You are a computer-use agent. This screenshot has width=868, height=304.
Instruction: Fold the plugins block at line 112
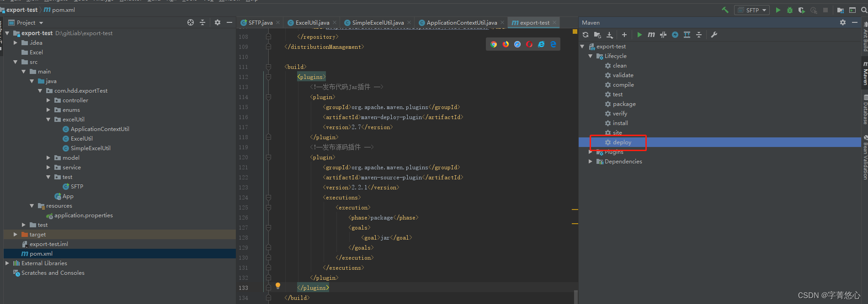pyautogui.click(x=268, y=77)
